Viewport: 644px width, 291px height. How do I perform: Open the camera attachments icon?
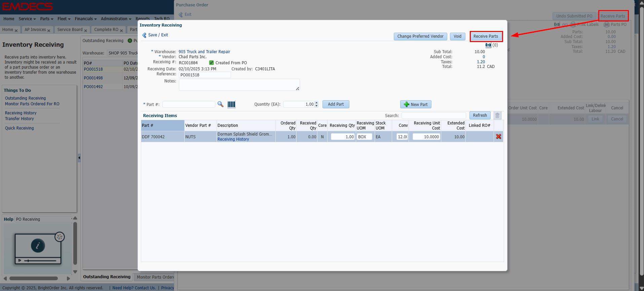coord(488,45)
